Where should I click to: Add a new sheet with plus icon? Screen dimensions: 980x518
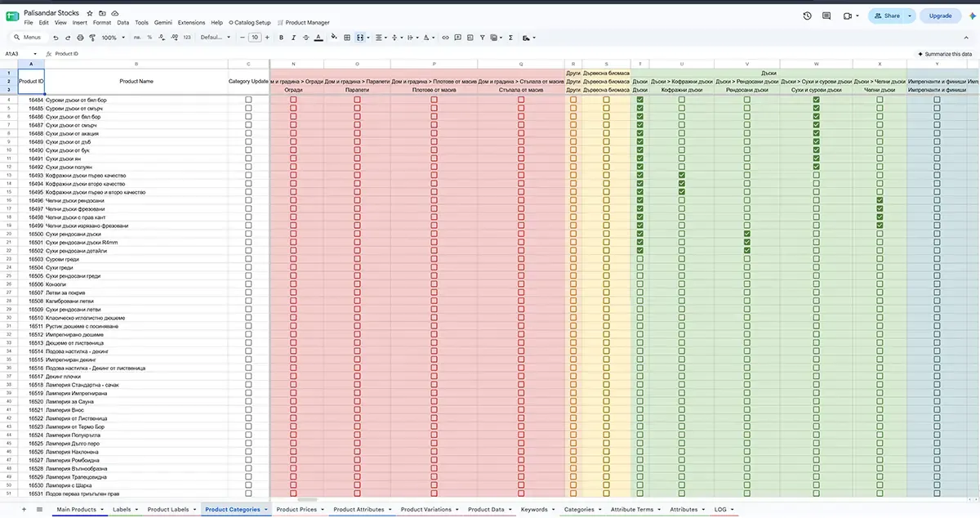pos(23,509)
